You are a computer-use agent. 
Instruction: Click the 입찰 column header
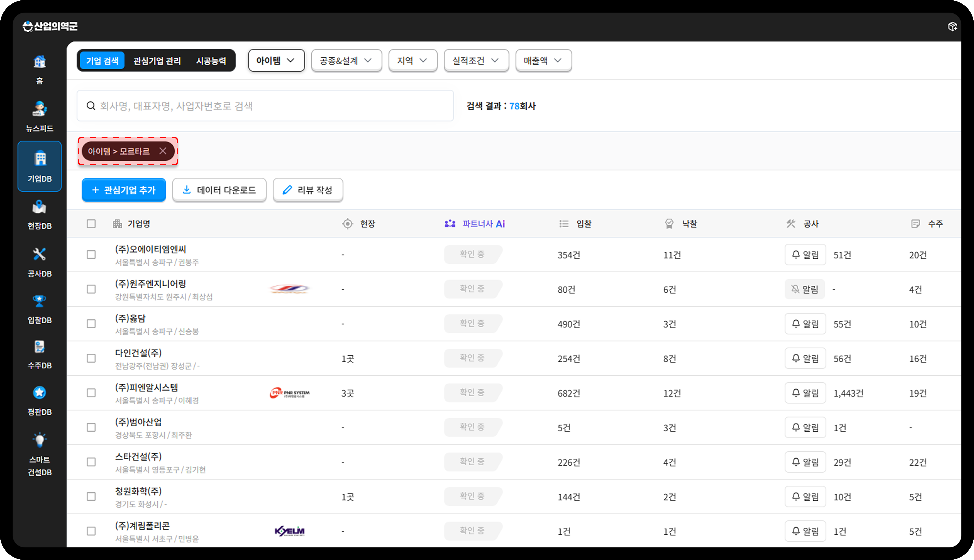575,224
